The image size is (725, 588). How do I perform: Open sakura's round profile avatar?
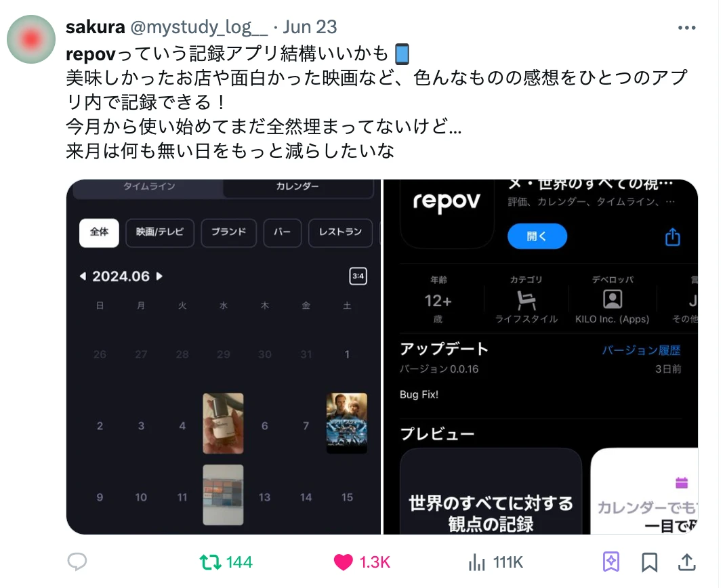pyautogui.click(x=31, y=39)
